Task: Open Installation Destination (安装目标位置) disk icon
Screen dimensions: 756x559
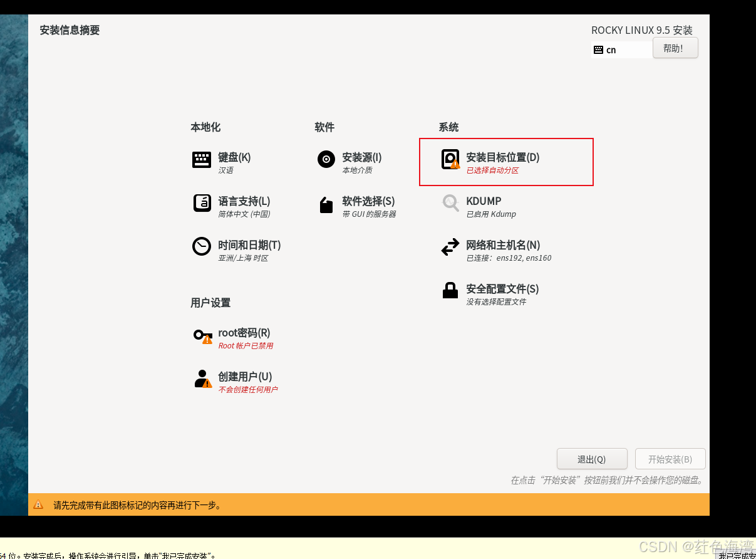Action: click(450, 159)
